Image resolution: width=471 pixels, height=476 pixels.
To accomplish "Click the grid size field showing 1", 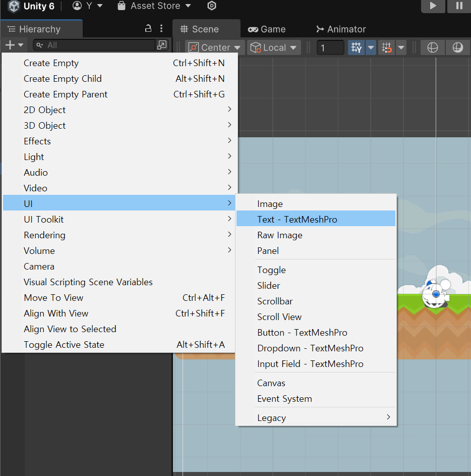I will point(330,47).
